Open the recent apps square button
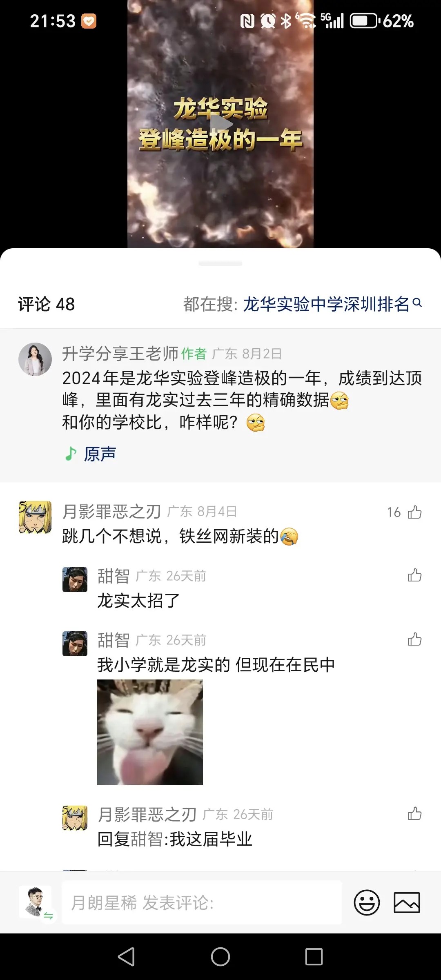The image size is (441, 980). pos(314,956)
